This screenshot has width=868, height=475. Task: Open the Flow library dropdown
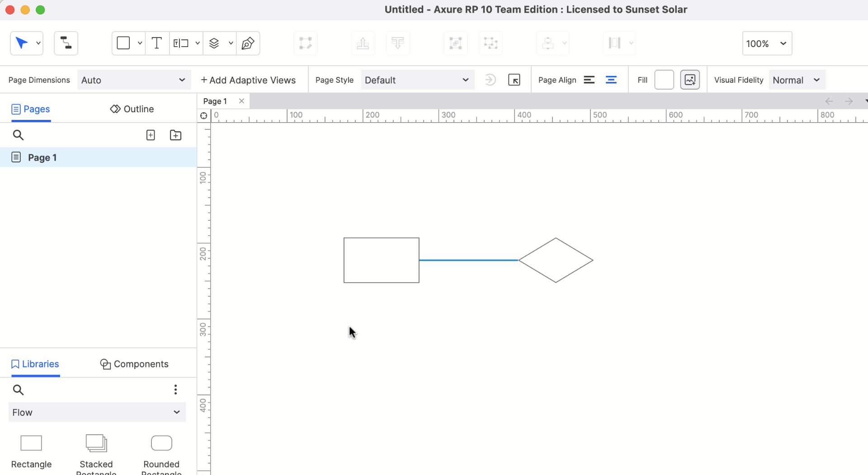[x=97, y=412]
